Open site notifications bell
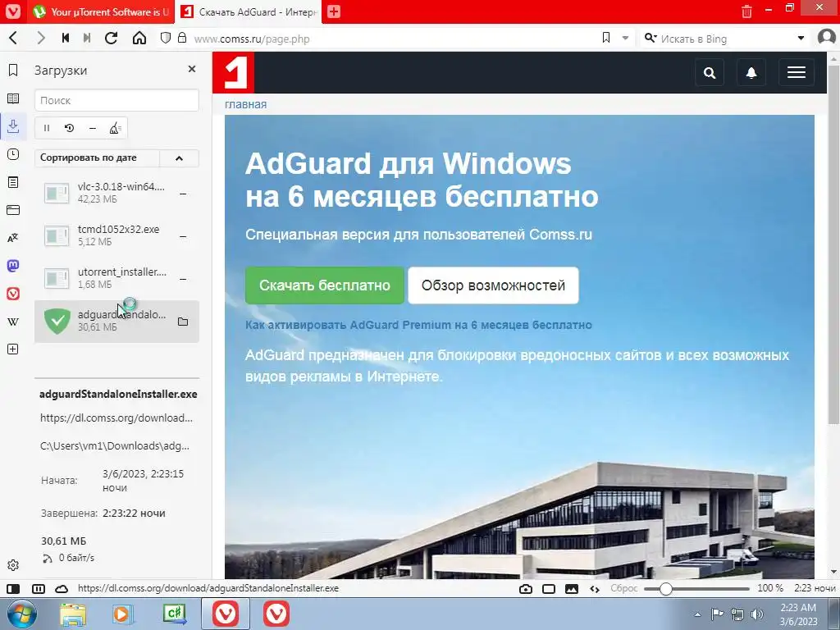 (x=751, y=72)
